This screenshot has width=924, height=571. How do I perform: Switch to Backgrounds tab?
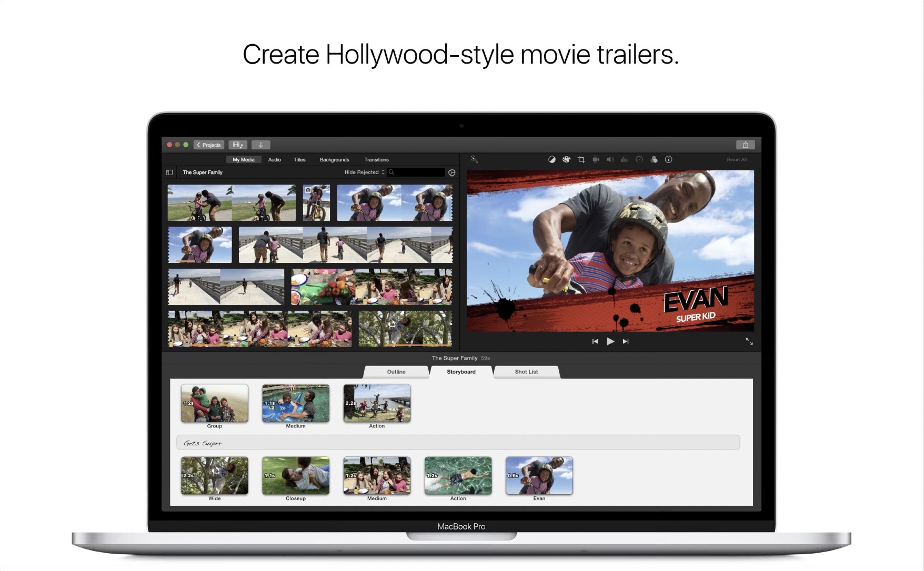coord(335,159)
